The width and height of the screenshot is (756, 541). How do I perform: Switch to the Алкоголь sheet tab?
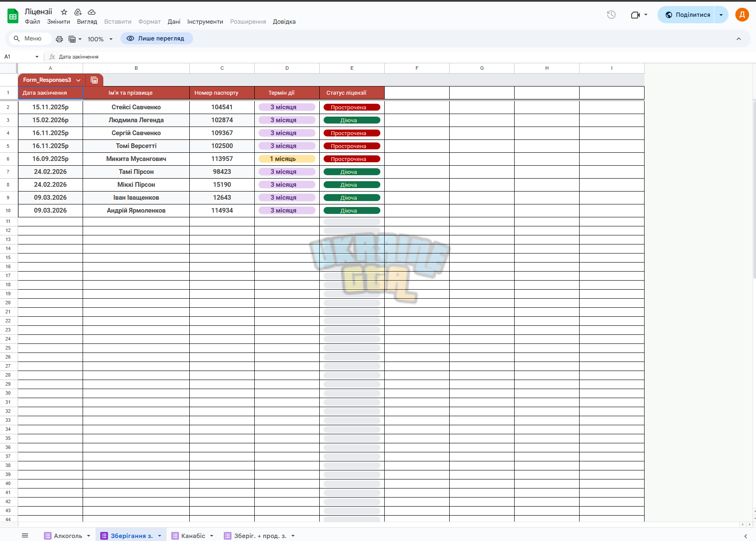coord(68,536)
